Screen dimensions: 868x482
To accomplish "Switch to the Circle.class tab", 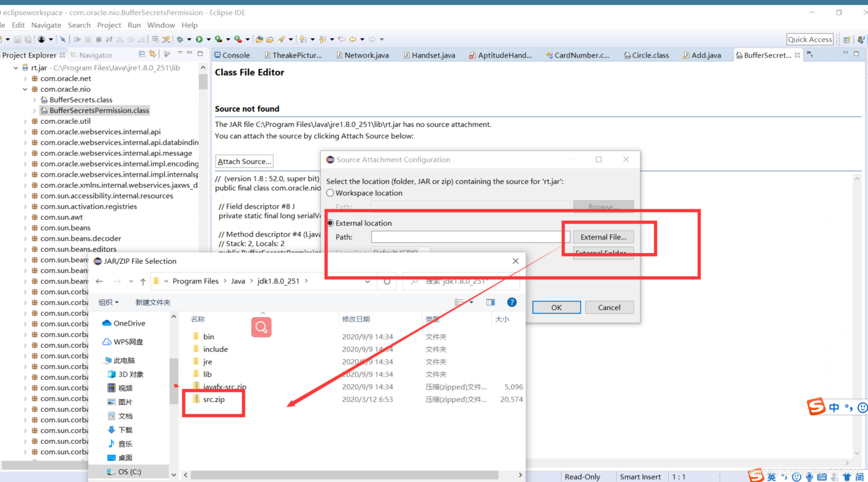I will click(646, 55).
